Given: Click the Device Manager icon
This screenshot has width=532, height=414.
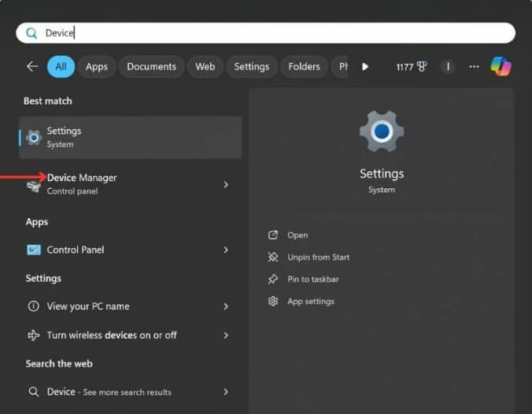Looking at the screenshot, I should tap(34, 187).
